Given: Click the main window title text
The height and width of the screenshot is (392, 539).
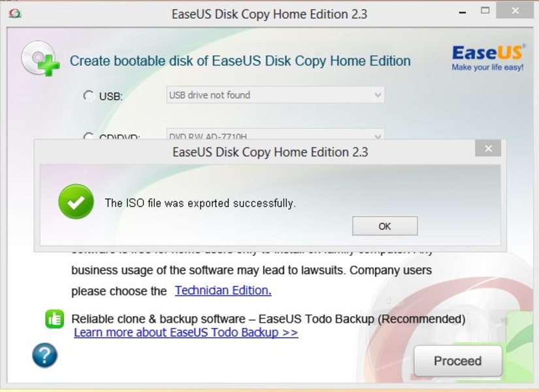Looking at the screenshot, I should click(x=269, y=13).
